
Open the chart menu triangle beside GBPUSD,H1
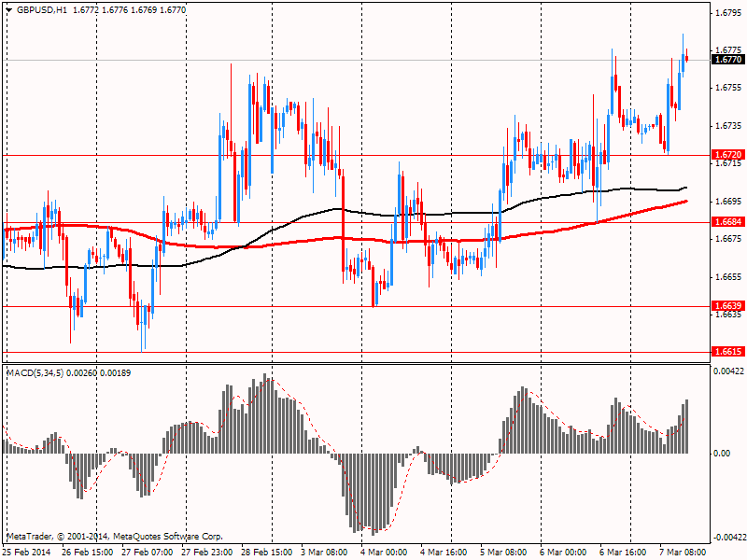point(9,10)
